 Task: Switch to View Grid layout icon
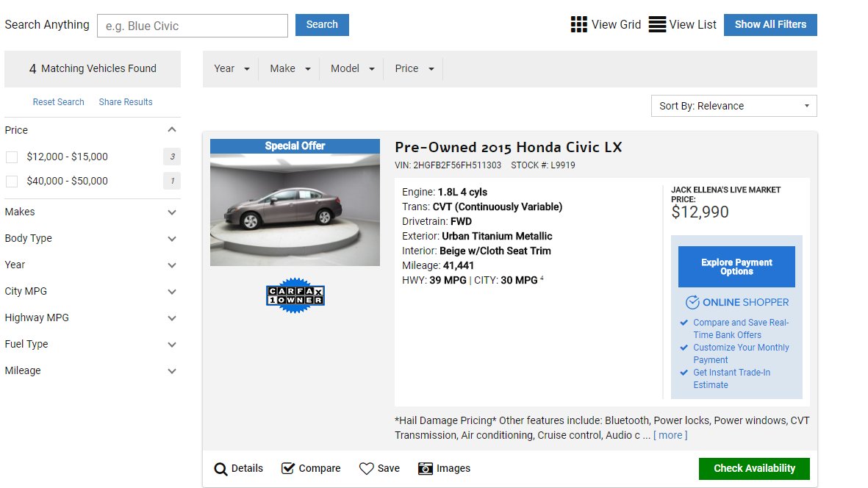pyautogui.click(x=578, y=24)
